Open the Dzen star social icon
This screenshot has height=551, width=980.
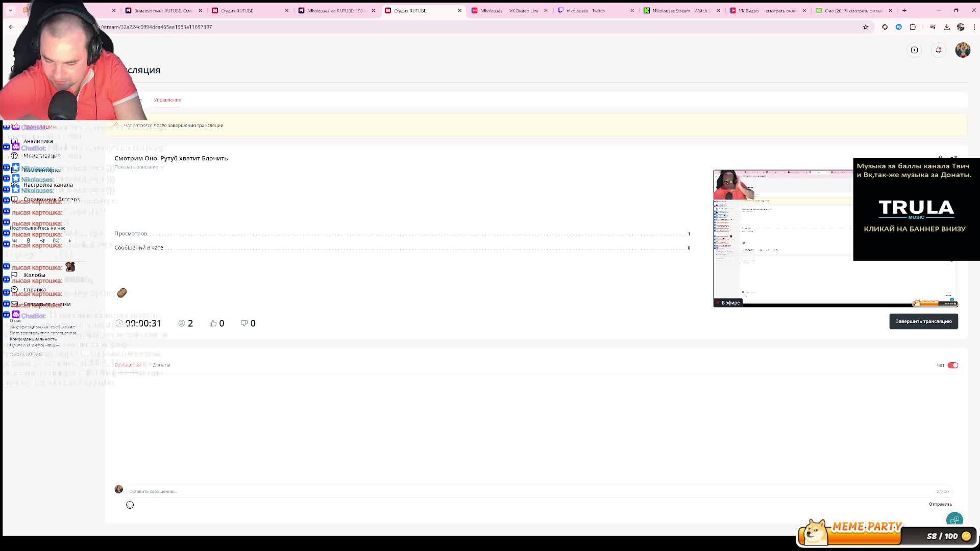point(70,241)
